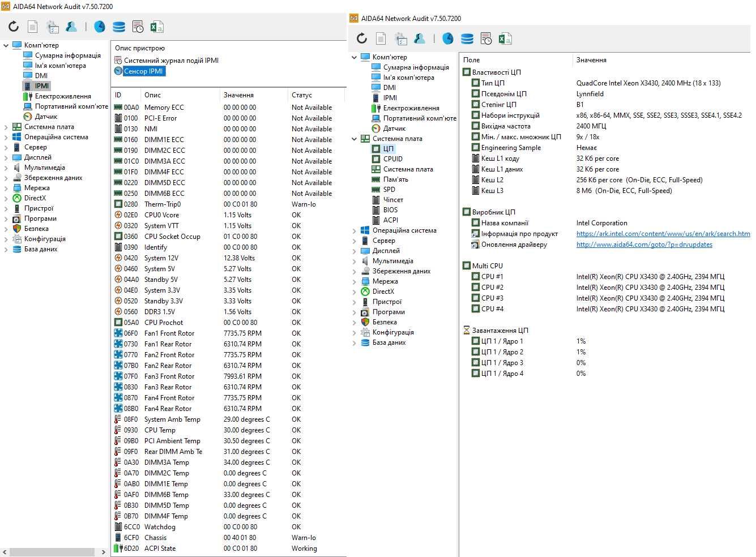Select Системний журнал подій IPMI entry
756x557 pixels.
166,61
